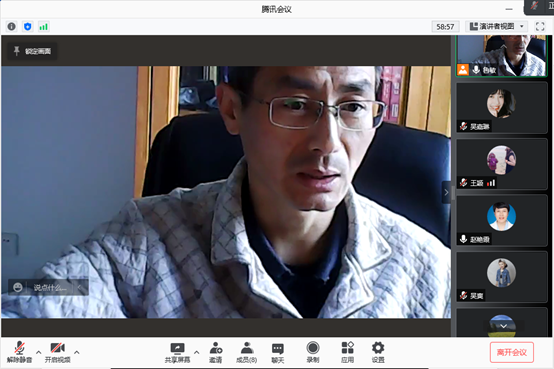
Task: Click the red 离开会议 leave button
Action: 512,352
